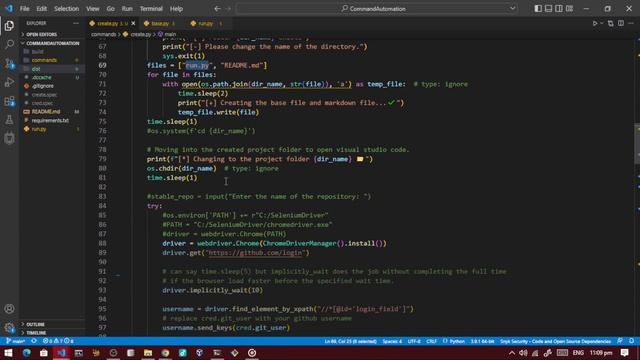The image size is (640, 360).
Task: Open requirements.txt in the explorer
Action: tap(52, 120)
